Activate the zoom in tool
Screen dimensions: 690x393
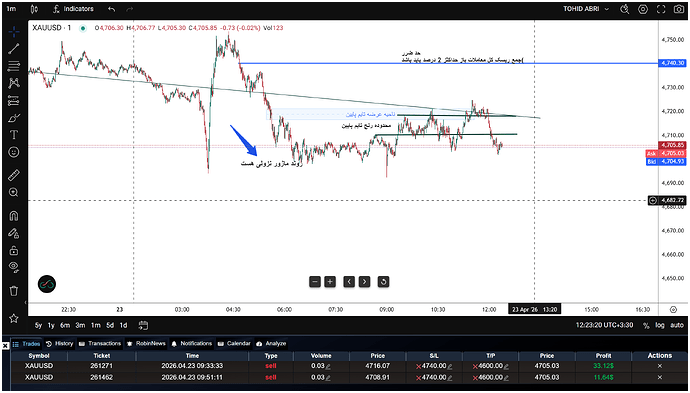click(14, 192)
